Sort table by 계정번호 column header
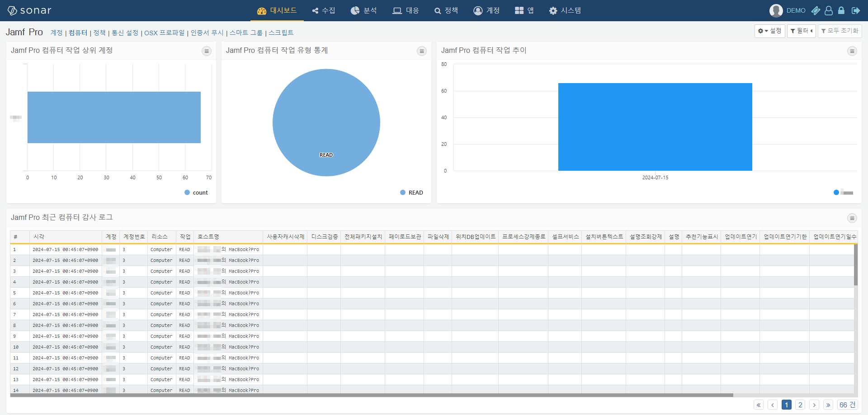This screenshot has width=868, height=415. [x=134, y=237]
